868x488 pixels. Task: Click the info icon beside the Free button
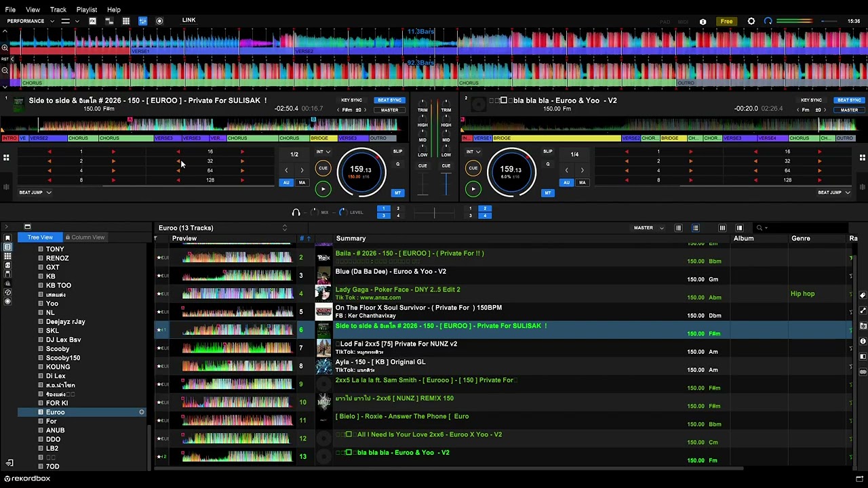tap(703, 22)
